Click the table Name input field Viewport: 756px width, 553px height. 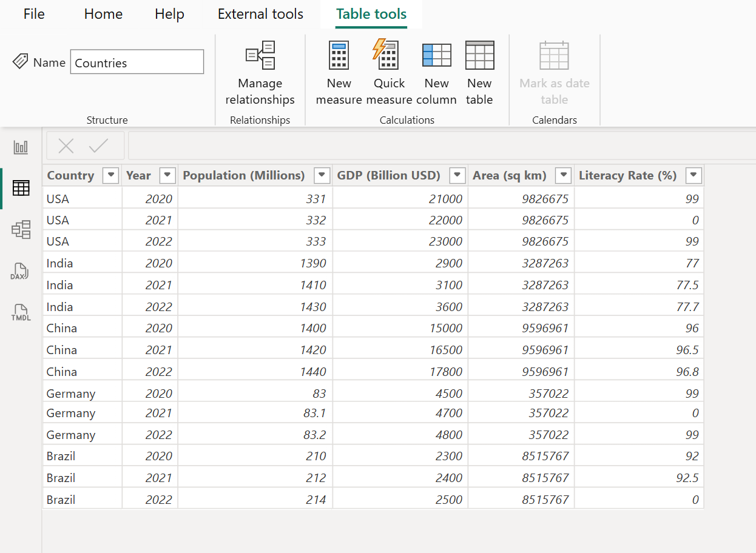tap(137, 61)
